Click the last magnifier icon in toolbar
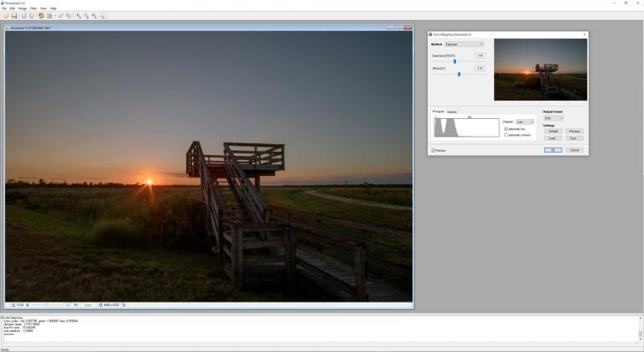 point(101,16)
